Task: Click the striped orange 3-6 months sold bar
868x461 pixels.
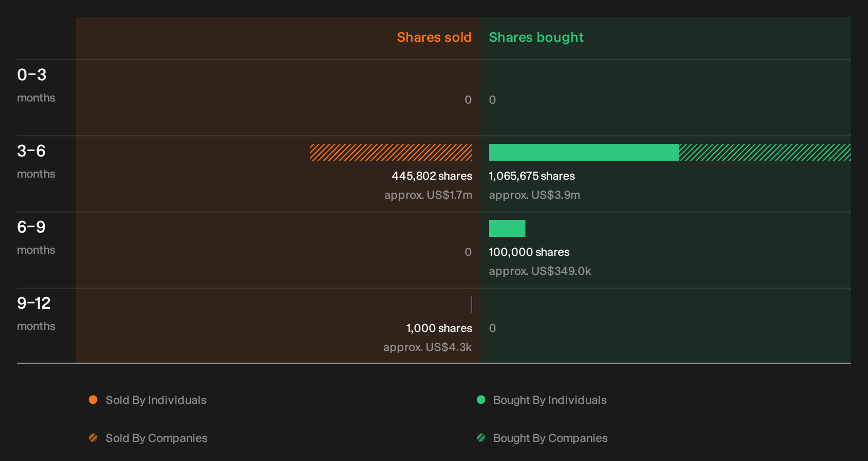Action: pyautogui.click(x=391, y=152)
